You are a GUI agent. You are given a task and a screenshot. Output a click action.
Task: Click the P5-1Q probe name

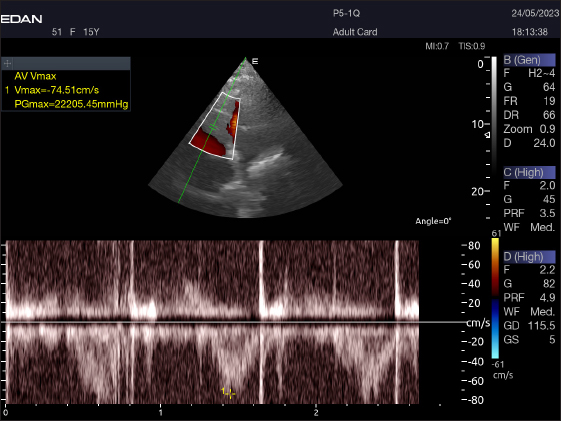coord(346,13)
